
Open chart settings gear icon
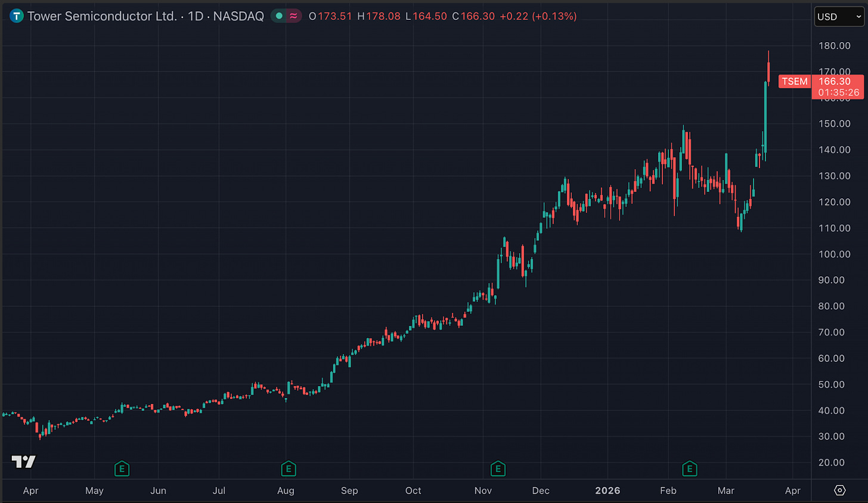(x=839, y=490)
